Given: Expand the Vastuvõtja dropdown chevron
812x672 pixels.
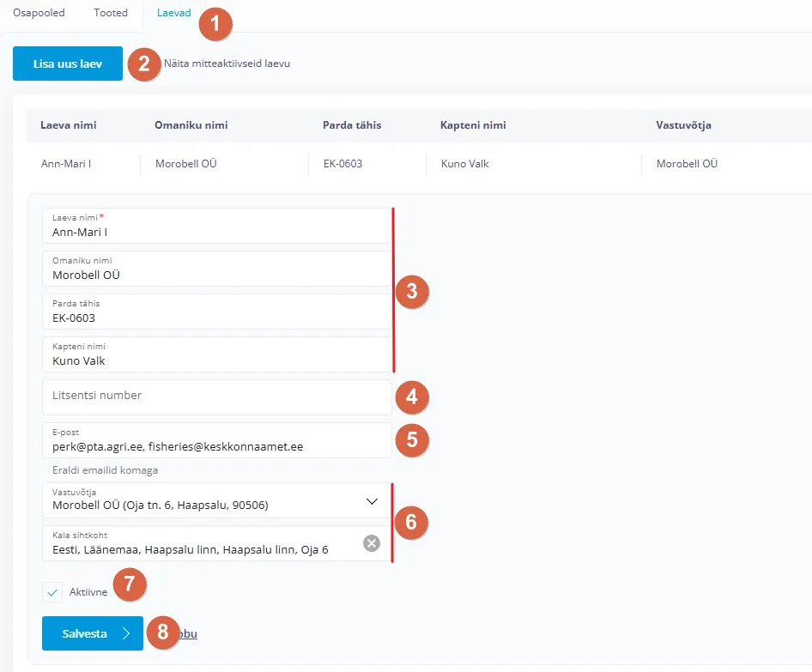Looking at the screenshot, I should (x=372, y=501).
